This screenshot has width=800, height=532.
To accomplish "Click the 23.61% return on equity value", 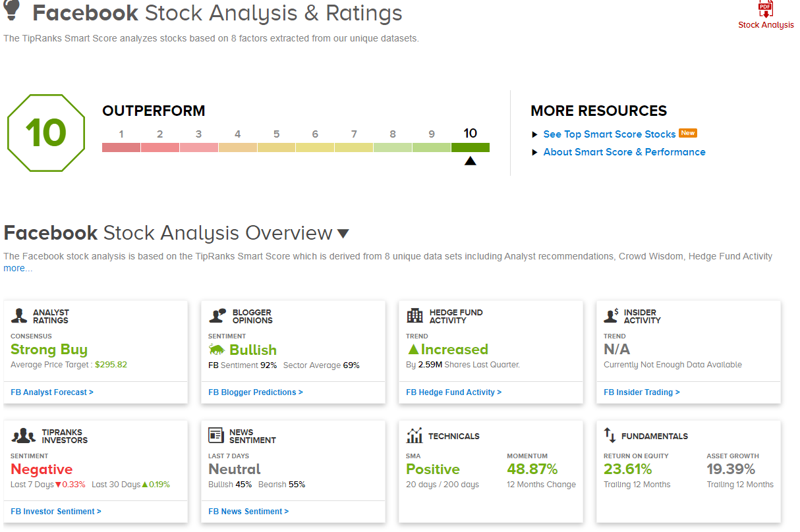I will (x=628, y=469).
